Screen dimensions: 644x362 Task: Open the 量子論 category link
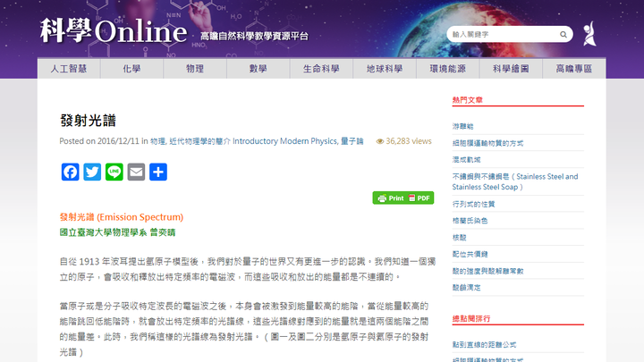pyautogui.click(x=352, y=141)
